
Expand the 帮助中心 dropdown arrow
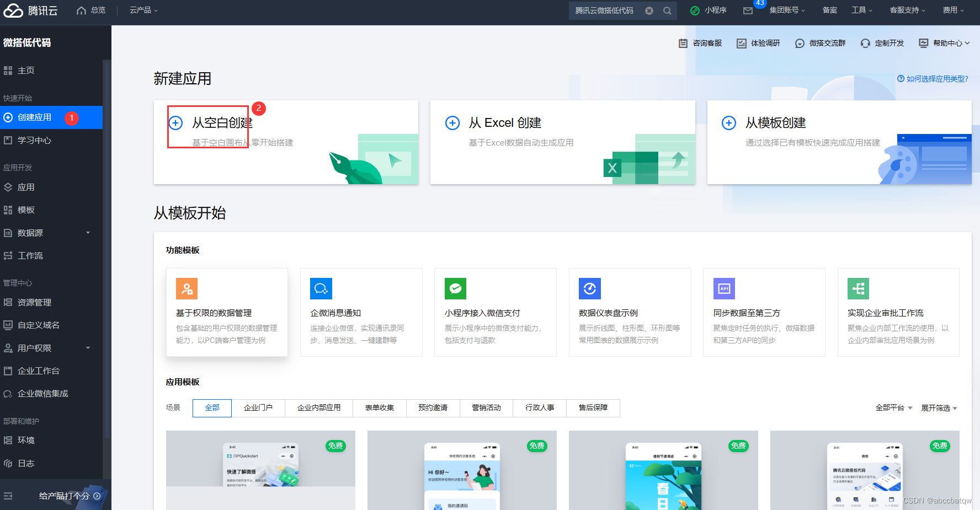[967, 43]
